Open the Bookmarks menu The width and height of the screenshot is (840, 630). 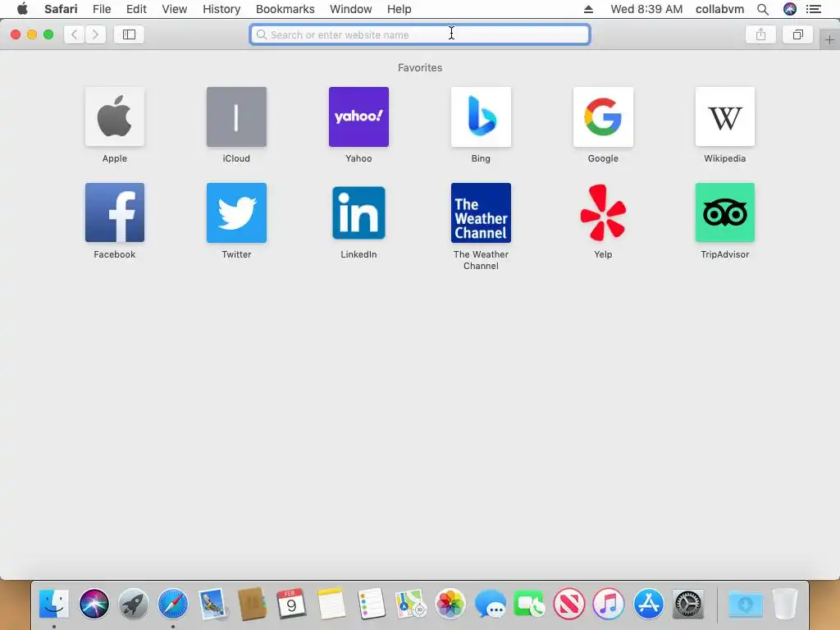coord(285,9)
